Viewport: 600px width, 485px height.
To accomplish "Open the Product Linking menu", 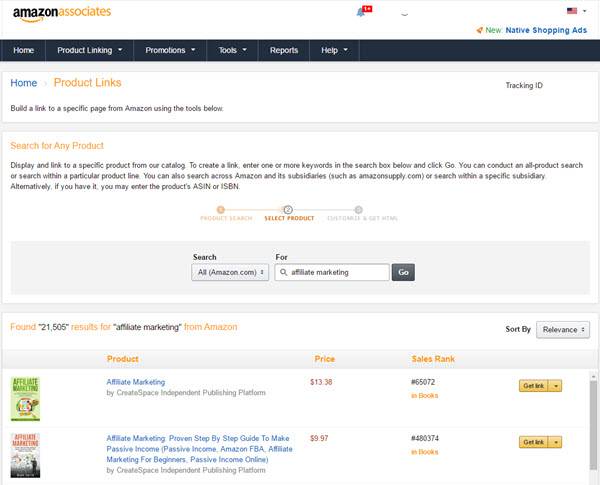I will [90, 50].
